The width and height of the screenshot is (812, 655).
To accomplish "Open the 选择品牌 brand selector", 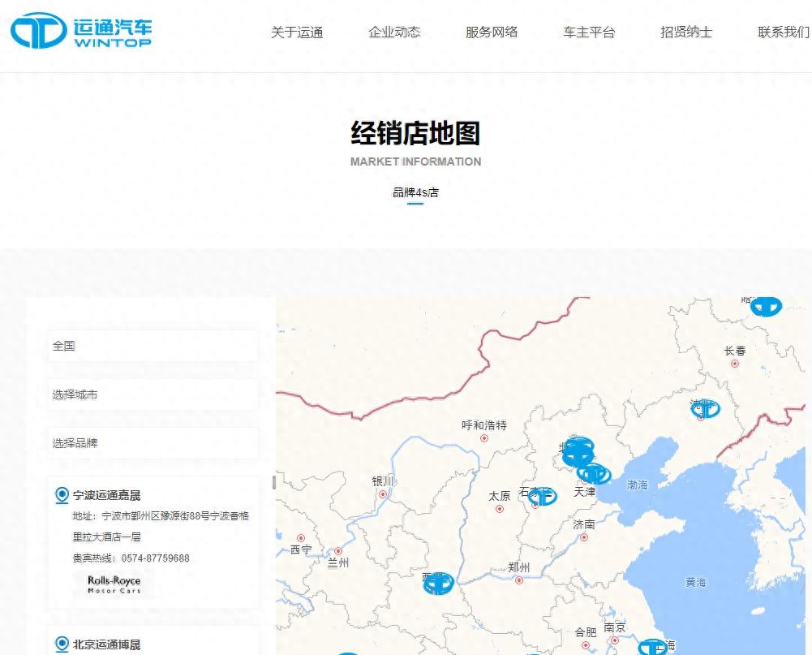I will 151,442.
